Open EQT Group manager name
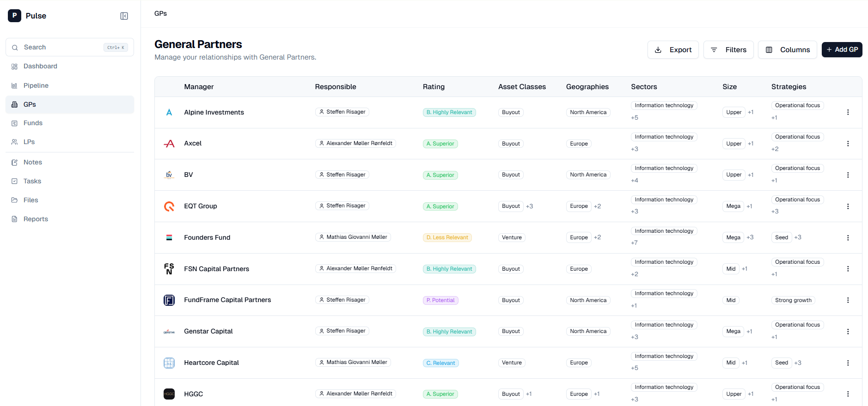 click(x=201, y=206)
